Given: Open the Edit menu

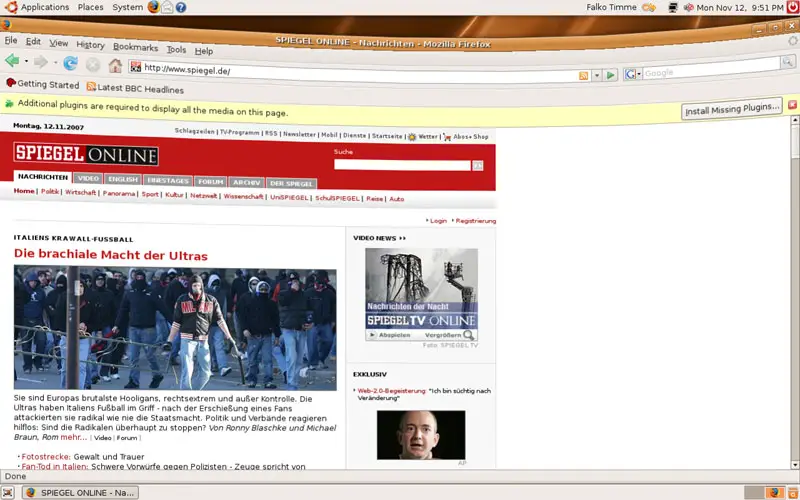Looking at the screenshot, I should coord(33,42).
